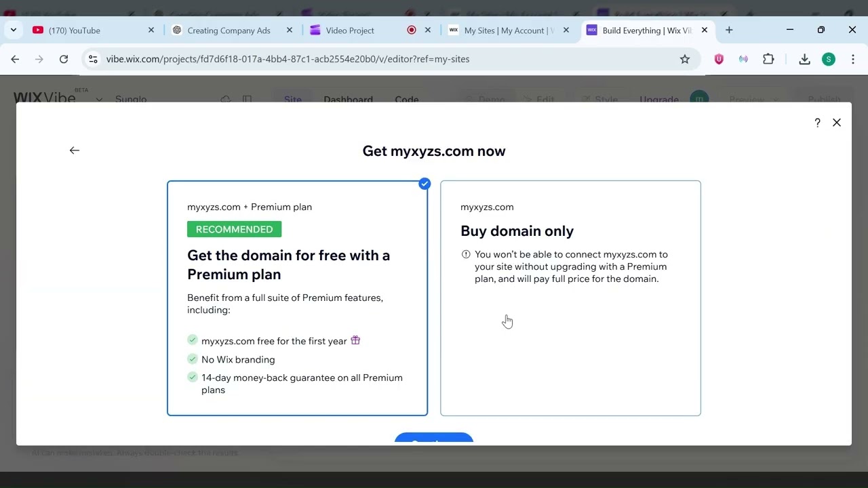Click the RECOMMENDED green badge
Image resolution: width=868 pixels, height=488 pixels.
pos(234,229)
